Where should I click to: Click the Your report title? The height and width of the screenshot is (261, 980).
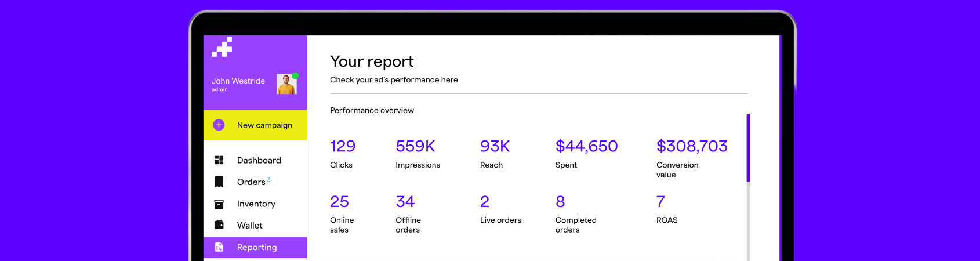coord(372,61)
